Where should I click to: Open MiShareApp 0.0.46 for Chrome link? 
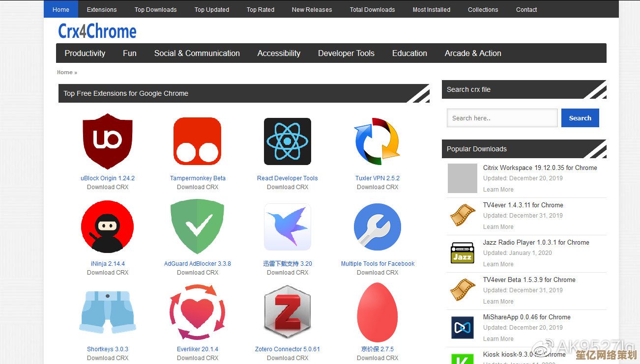click(x=526, y=317)
